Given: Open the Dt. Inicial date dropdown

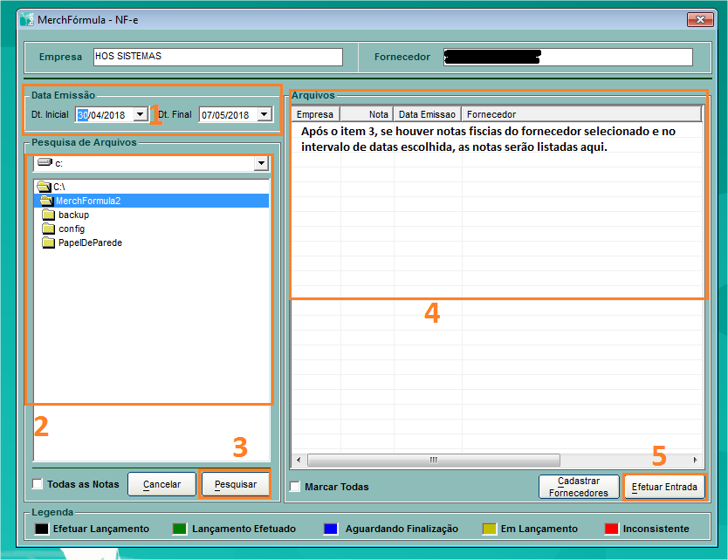Looking at the screenshot, I should (141, 114).
